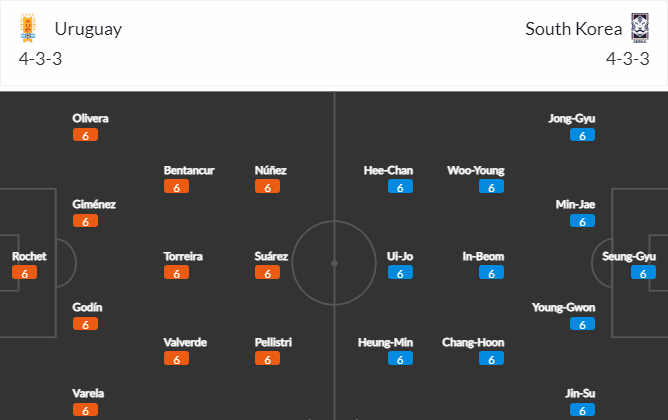Open Rochet's orange rating badge
The height and width of the screenshot is (420, 668).
[24, 273]
